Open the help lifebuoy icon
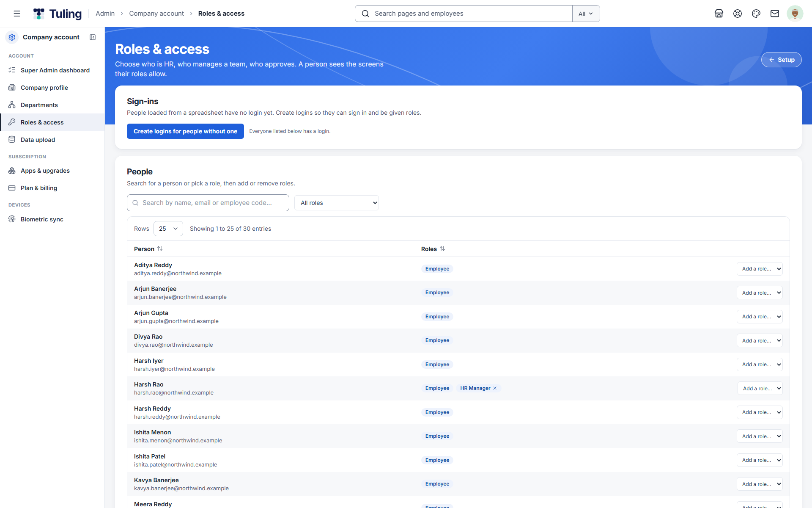 738,14
